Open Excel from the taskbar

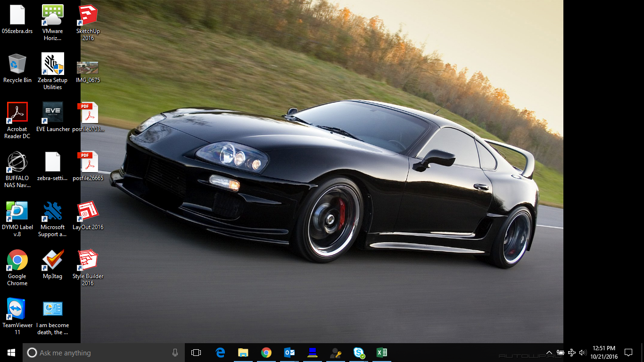(382, 353)
